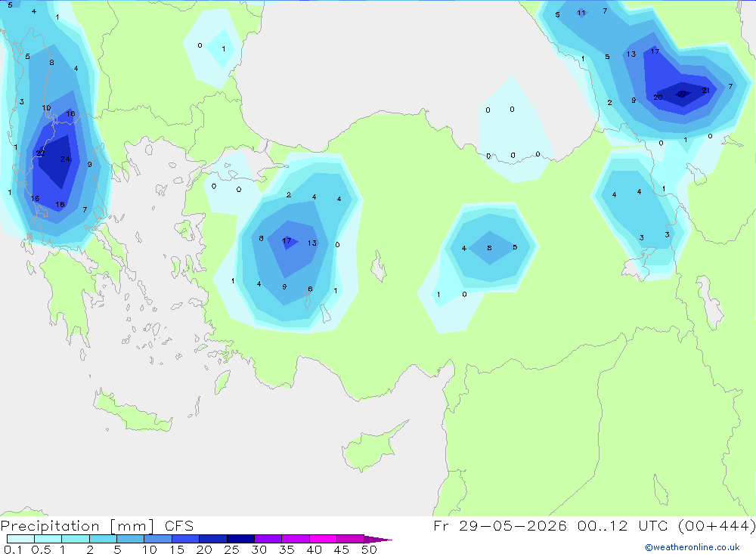Click the '27' peak precipitation value
This screenshot has width=756, height=554.
click(x=682, y=94)
